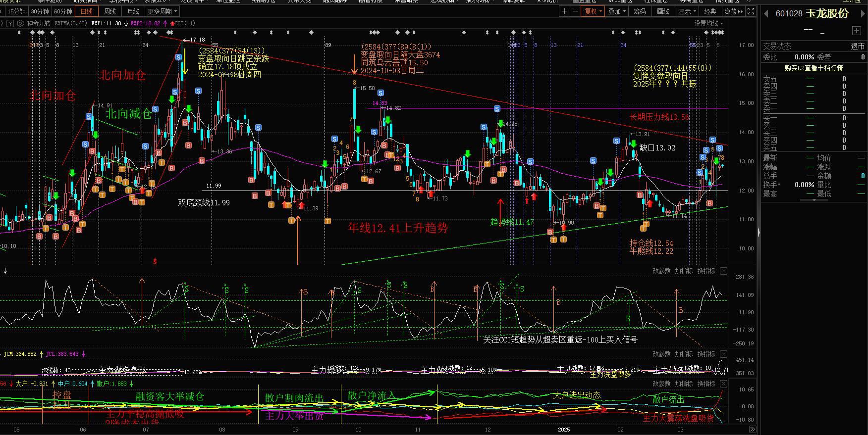Click 加指标 in the JCM panel

click(684, 354)
